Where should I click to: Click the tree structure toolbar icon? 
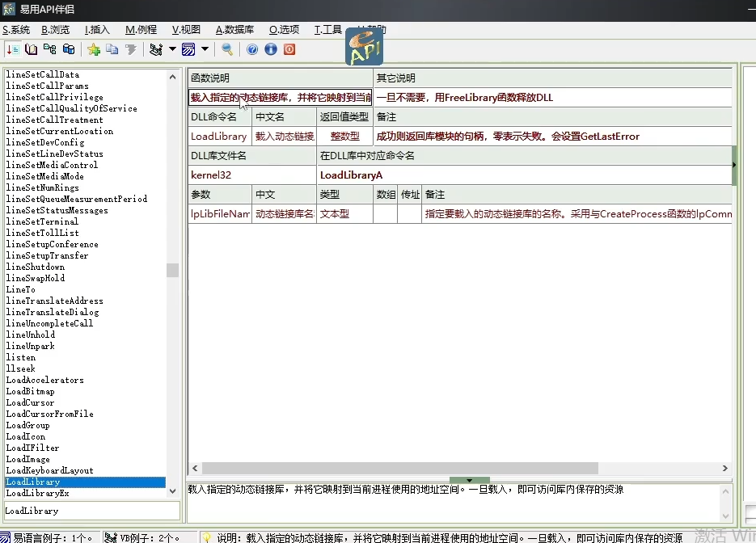pos(49,49)
